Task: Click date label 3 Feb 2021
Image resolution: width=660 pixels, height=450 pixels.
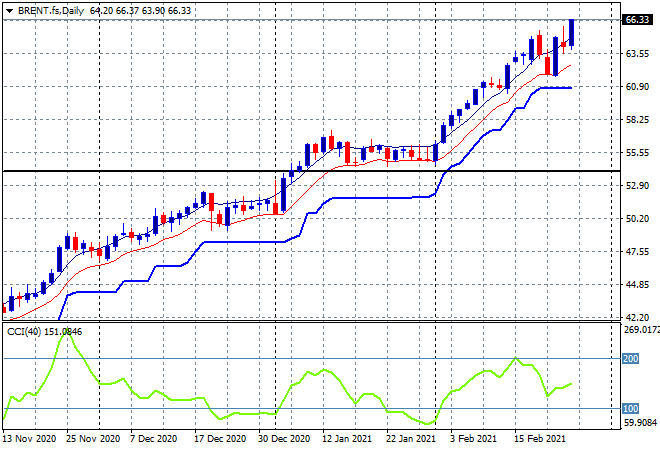Action: 473,439
